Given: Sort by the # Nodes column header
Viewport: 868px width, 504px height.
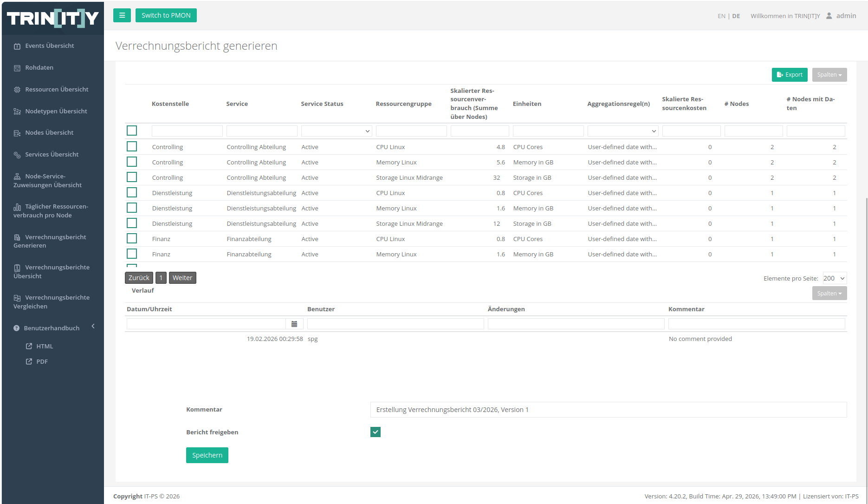Looking at the screenshot, I should tap(736, 104).
